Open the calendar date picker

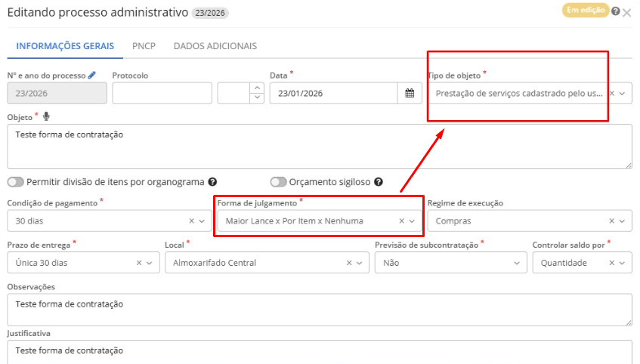(x=409, y=93)
